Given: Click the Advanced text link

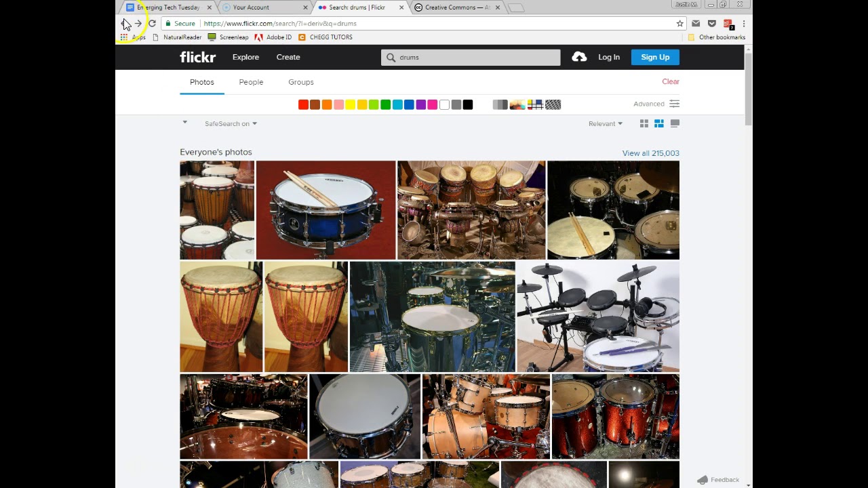Looking at the screenshot, I should coord(649,104).
